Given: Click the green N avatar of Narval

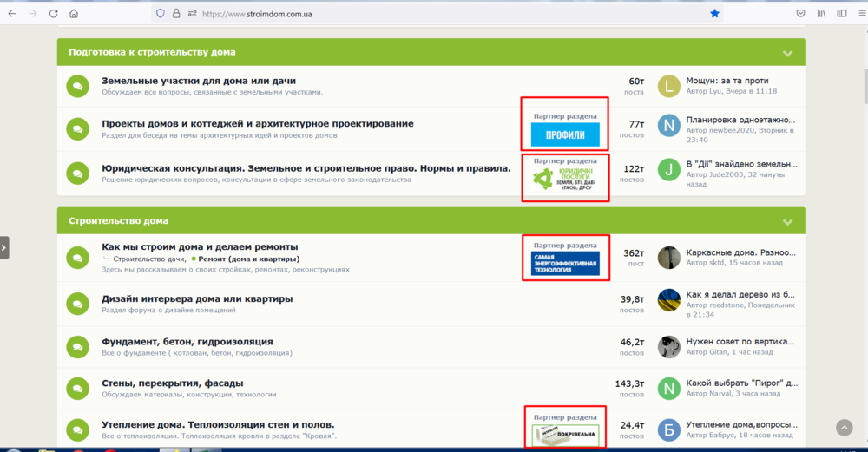Looking at the screenshot, I should pyautogui.click(x=668, y=389).
